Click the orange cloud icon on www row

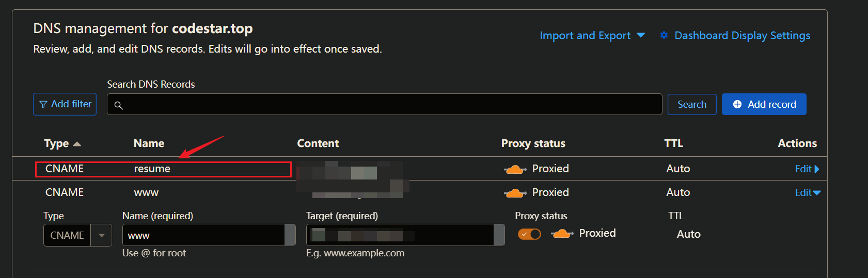pos(515,193)
